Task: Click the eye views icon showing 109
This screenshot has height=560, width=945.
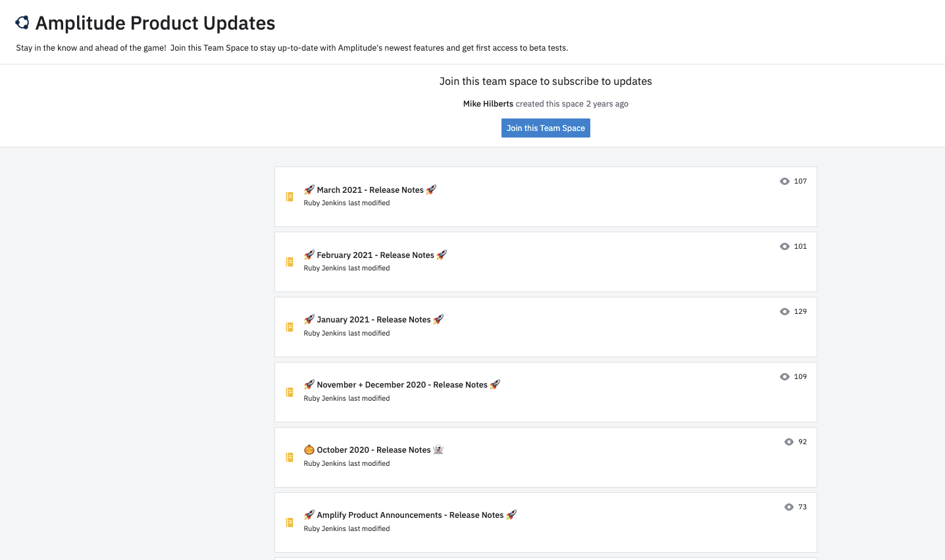Action: pyautogui.click(x=784, y=377)
